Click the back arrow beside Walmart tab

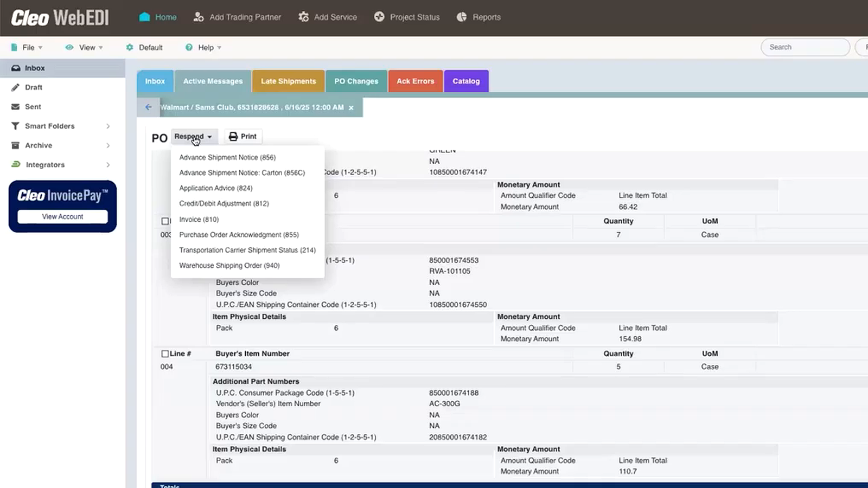148,107
